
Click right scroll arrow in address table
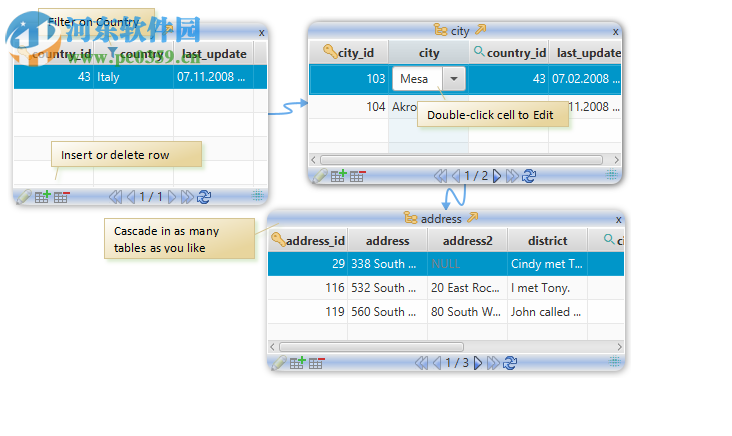[x=619, y=347]
